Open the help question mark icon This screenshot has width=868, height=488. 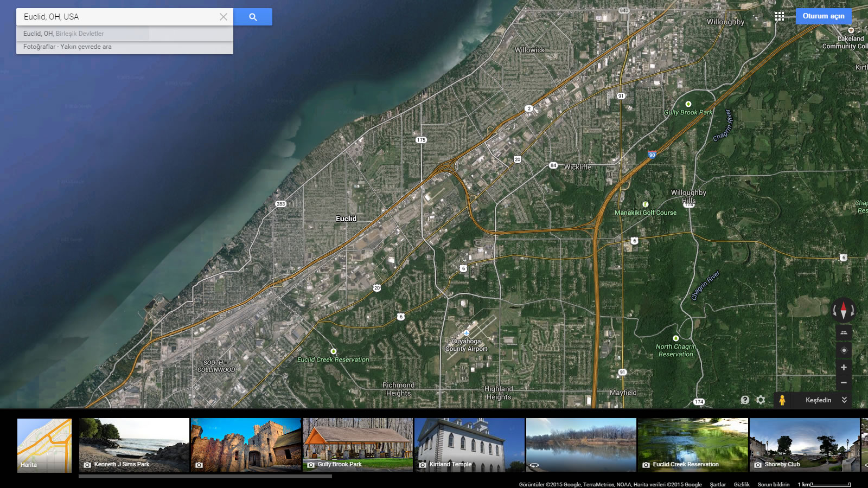[x=745, y=400]
